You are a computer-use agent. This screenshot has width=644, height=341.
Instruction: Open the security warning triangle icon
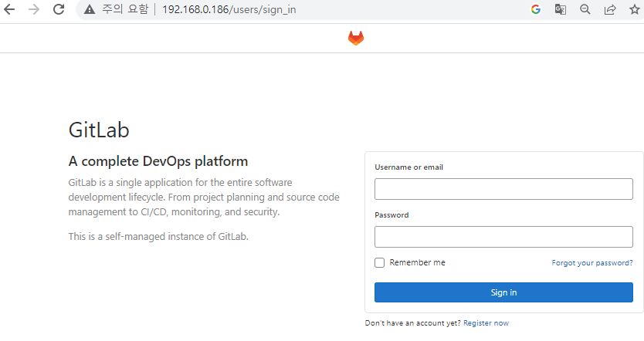pos(90,9)
